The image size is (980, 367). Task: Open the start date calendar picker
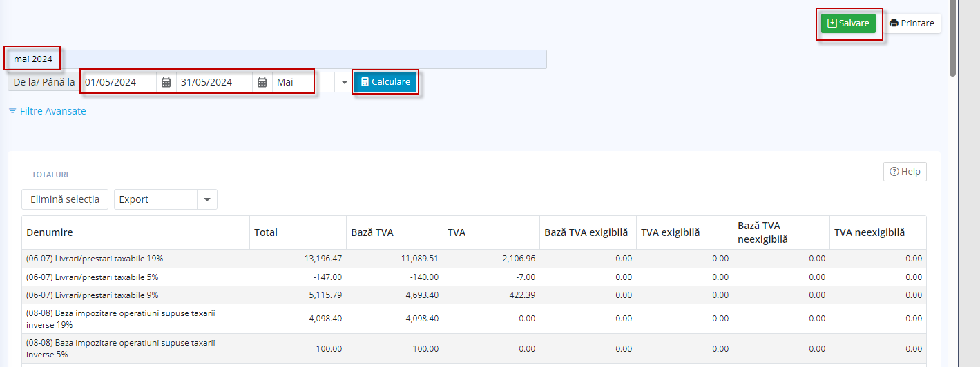coord(166,82)
